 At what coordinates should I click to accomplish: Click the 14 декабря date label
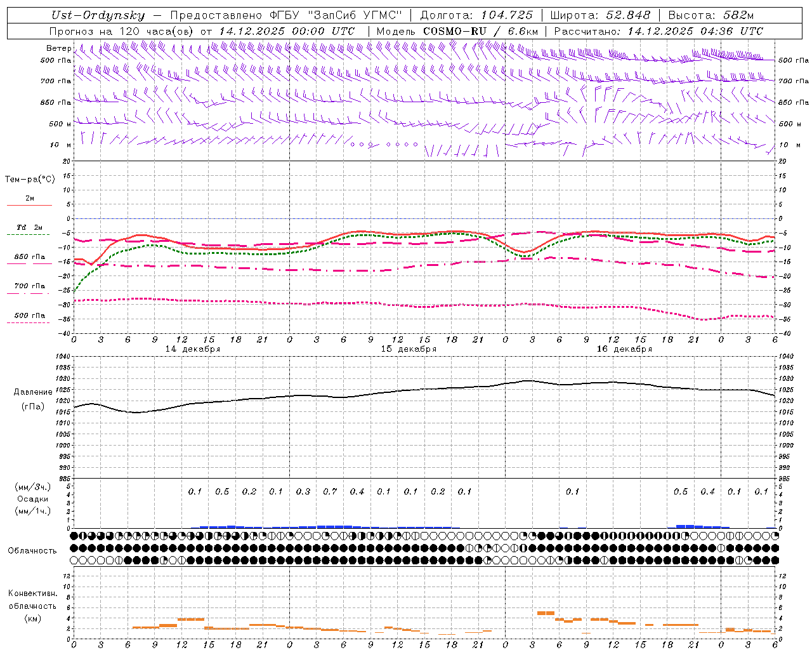pos(193,349)
